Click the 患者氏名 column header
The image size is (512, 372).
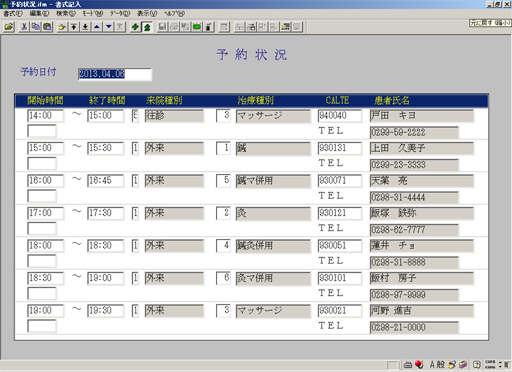coord(392,100)
